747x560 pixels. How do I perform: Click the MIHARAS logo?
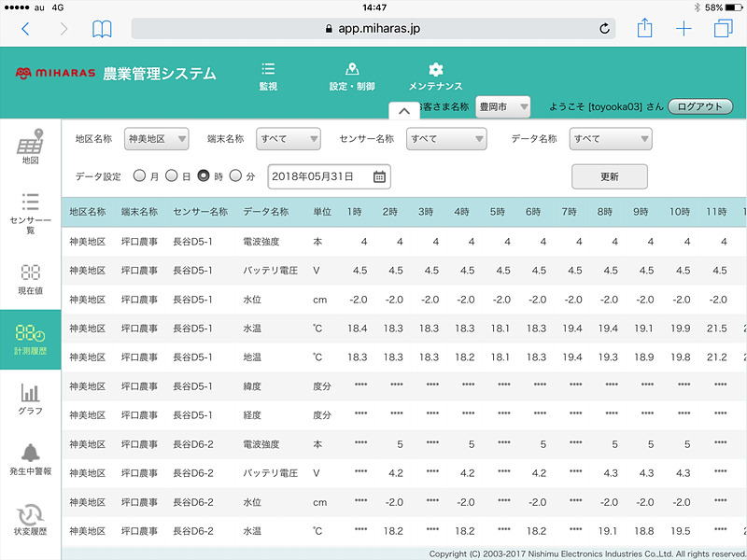[x=55, y=73]
